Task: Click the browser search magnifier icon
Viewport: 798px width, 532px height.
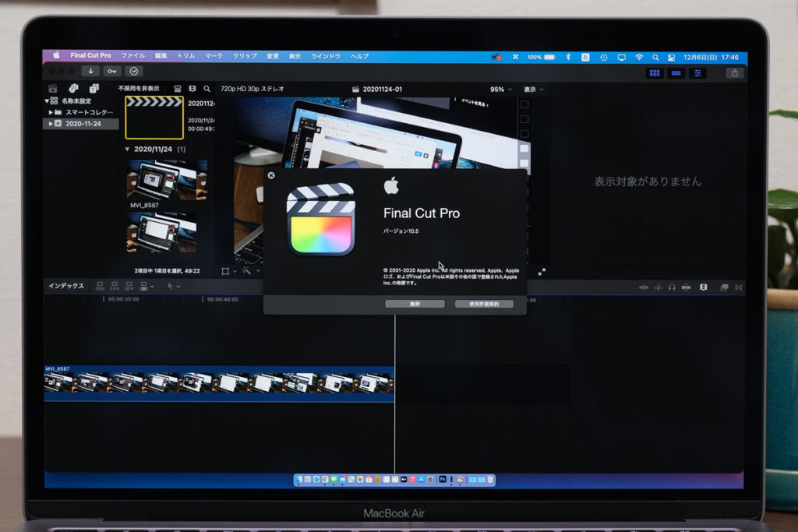Action: 207,89
